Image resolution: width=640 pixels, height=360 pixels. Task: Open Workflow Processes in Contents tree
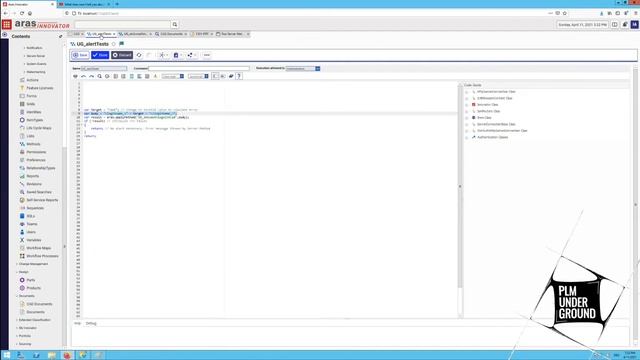(x=42, y=256)
